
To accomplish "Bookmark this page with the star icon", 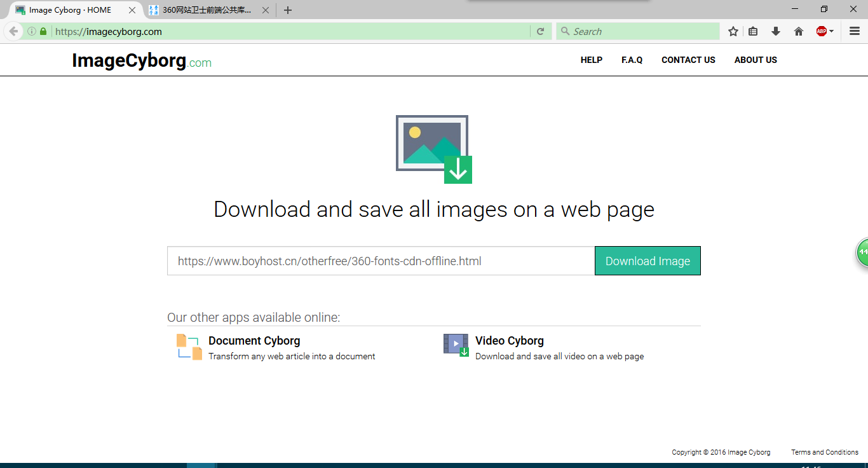I will click(733, 31).
